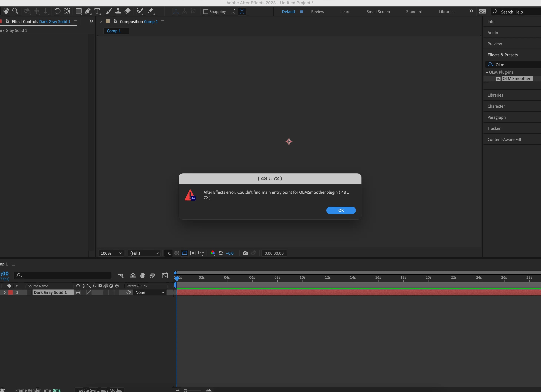Toggle the snapping bounding-box icon
The width and height of the screenshot is (541, 392).
click(242, 11)
